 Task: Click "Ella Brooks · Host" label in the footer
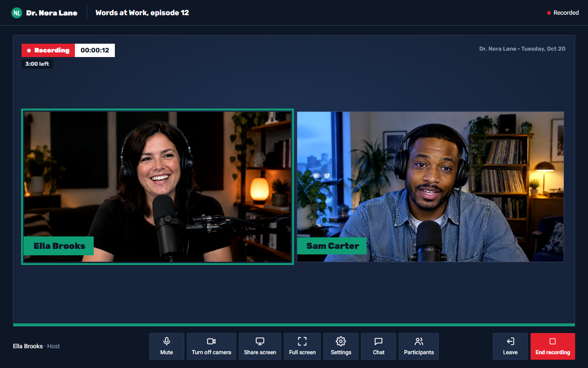tap(36, 346)
